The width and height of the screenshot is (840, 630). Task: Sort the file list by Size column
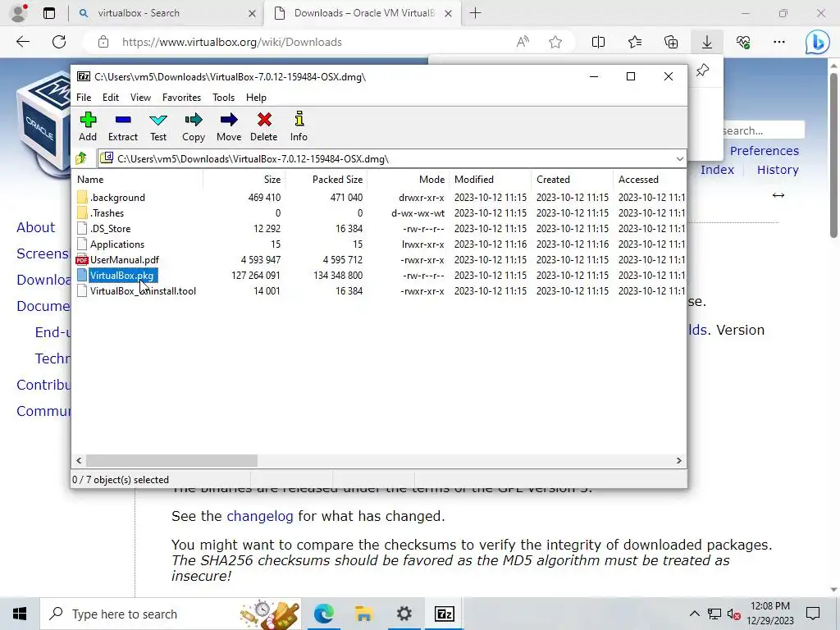tap(244, 180)
